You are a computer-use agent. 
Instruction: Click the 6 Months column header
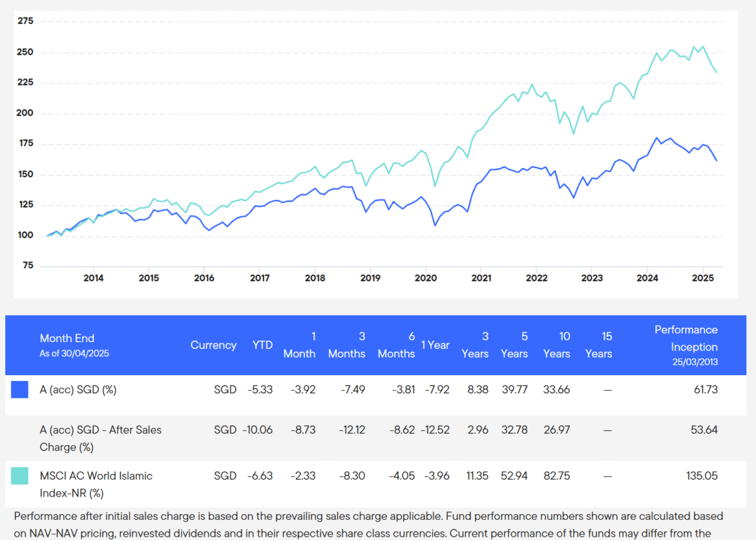click(396, 345)
